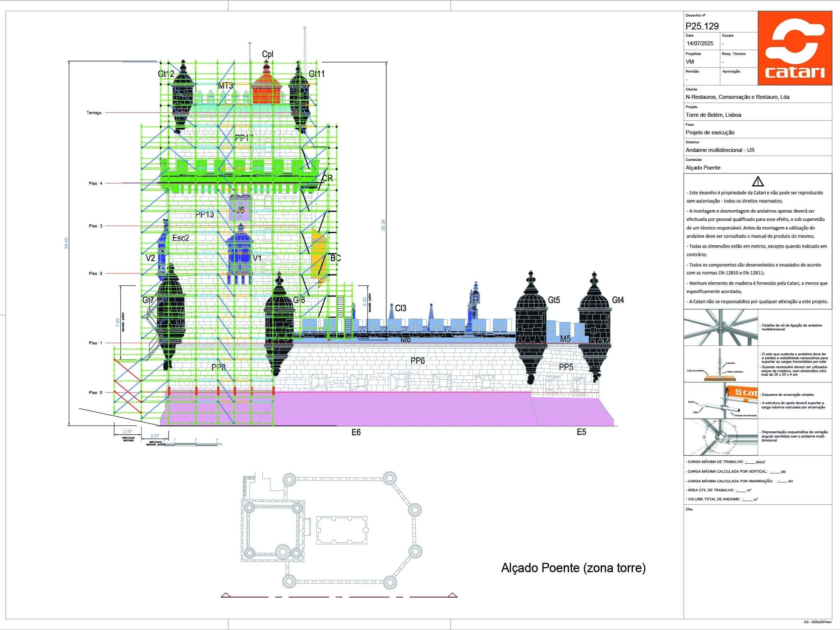840x630 pixels.
Task: Click the Piso 4 level label
Action: click(96, 184)
